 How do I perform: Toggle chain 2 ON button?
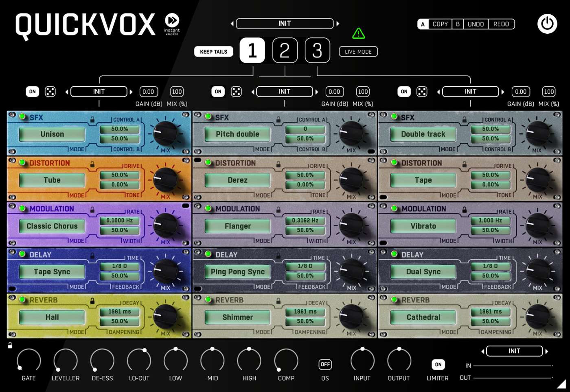click(218, 92)
